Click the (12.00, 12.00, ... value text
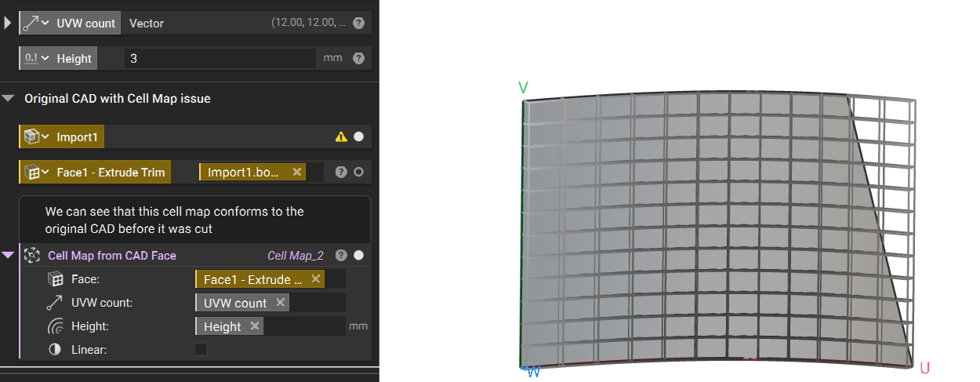 (x=308, y=23)
